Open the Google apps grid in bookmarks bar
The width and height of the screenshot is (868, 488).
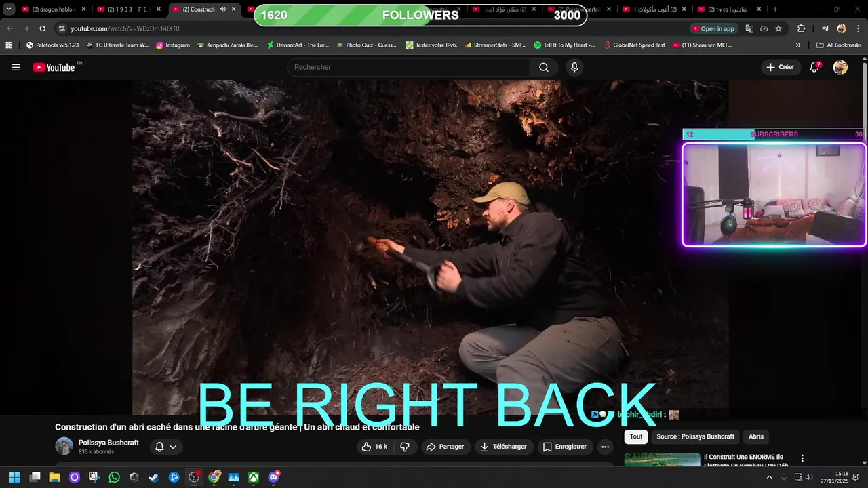click(9, 45)
